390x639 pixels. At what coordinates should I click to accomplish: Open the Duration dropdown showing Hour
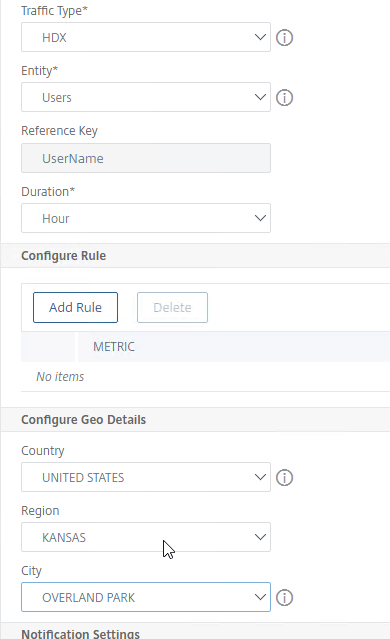pos(146,218)
